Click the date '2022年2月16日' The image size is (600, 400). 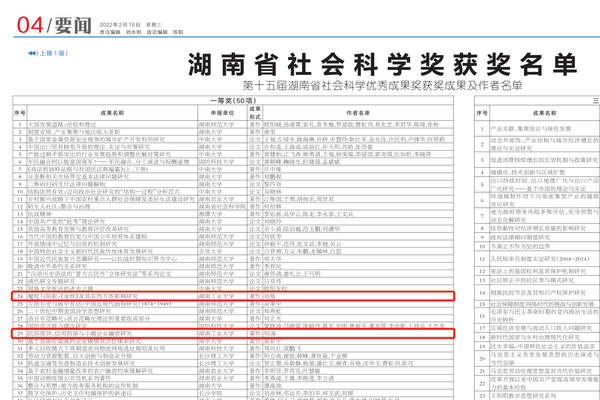[120, 25]
